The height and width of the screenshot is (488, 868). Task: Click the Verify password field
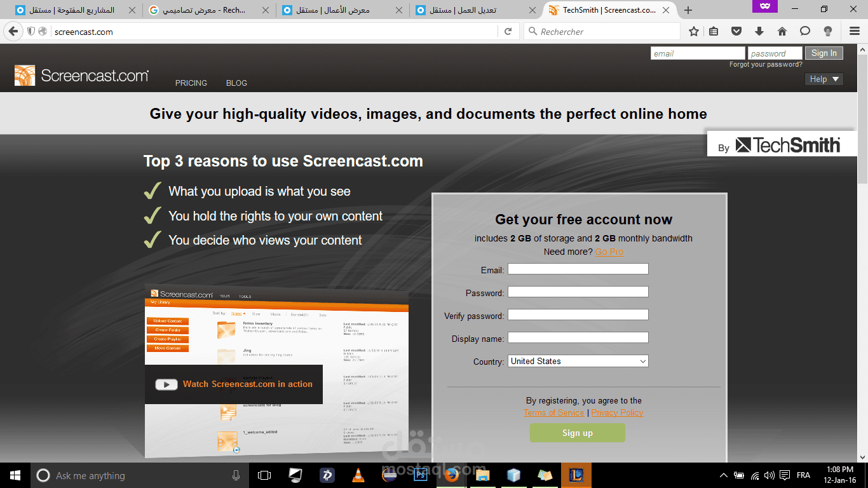578,315
